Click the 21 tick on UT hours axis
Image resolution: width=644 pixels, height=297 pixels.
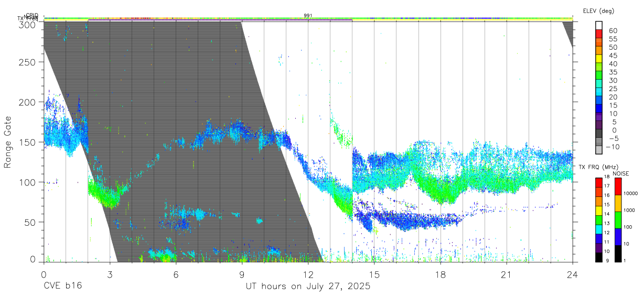tap(506, 274)
